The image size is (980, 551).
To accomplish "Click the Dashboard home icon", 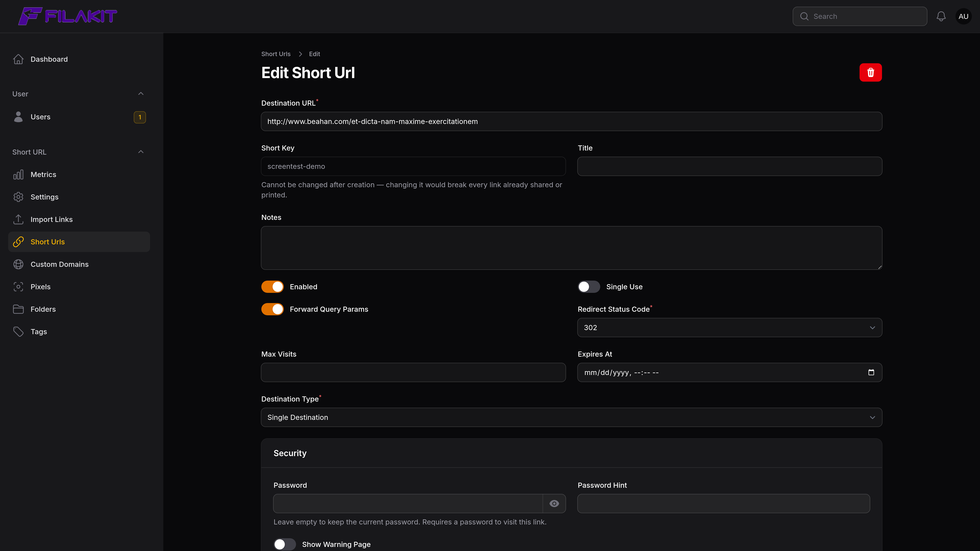I will coord(18,59).
